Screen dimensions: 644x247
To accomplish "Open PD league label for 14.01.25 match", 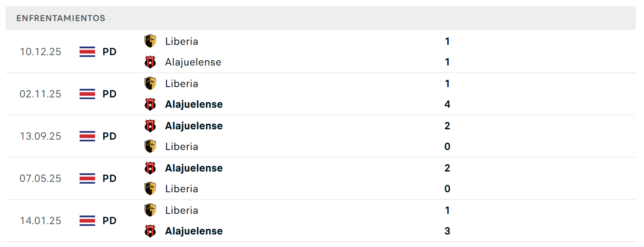I will tap(110, 221).
